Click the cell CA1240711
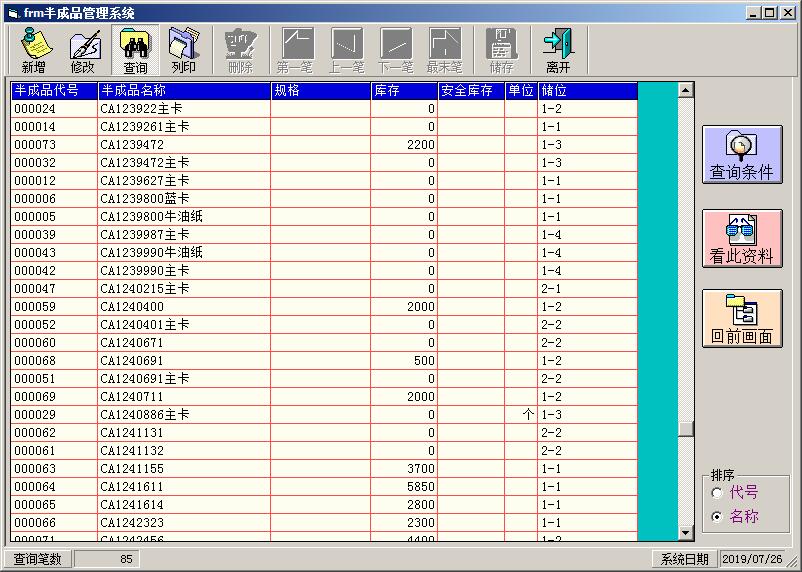The image size is (802, 572). click(x=184, y=397)
